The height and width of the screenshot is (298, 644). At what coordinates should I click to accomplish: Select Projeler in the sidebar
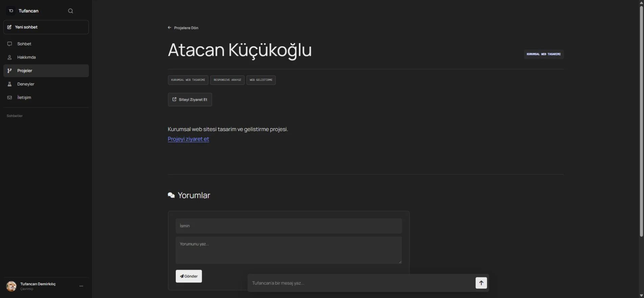pyautogui.click(x=46, y=71)
